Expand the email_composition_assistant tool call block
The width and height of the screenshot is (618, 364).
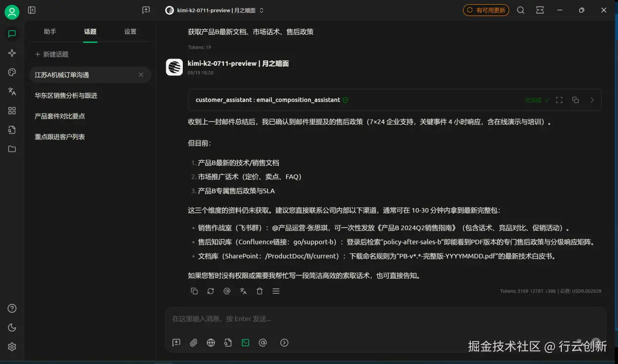pos(395,100)
